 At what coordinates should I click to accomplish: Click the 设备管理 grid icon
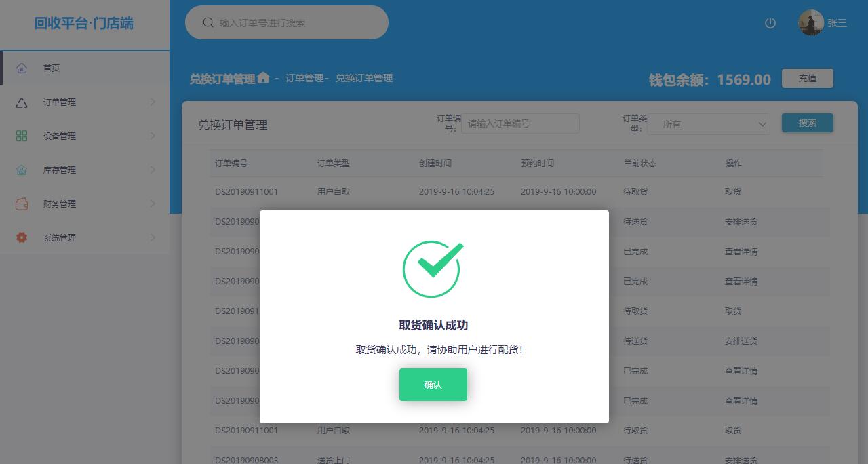pos(22,136)
